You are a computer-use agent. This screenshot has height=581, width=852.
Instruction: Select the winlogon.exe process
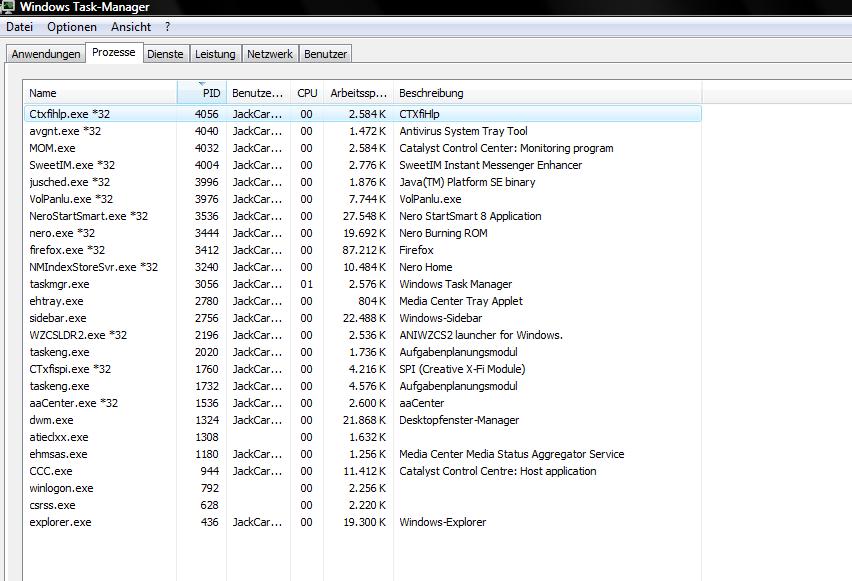click(362, 488)
